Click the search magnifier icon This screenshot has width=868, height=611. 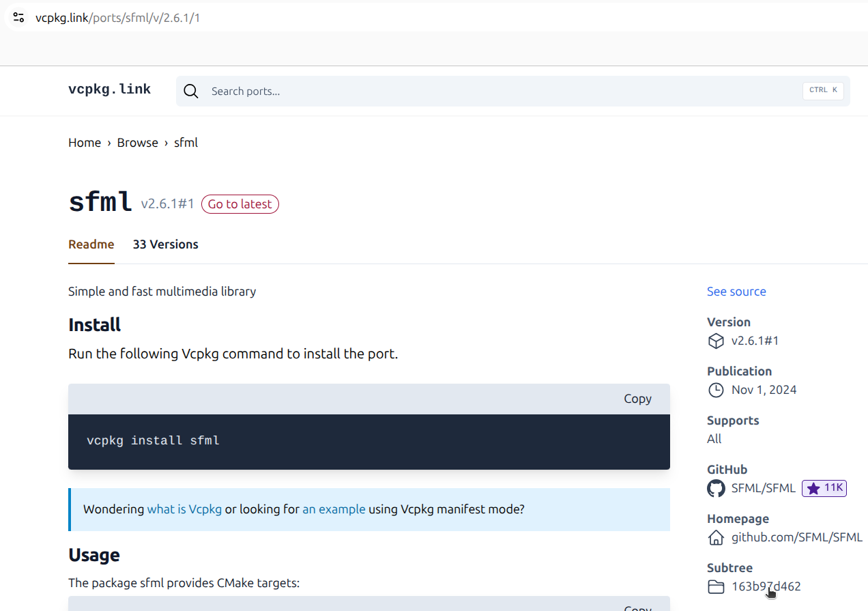point(191,91)
